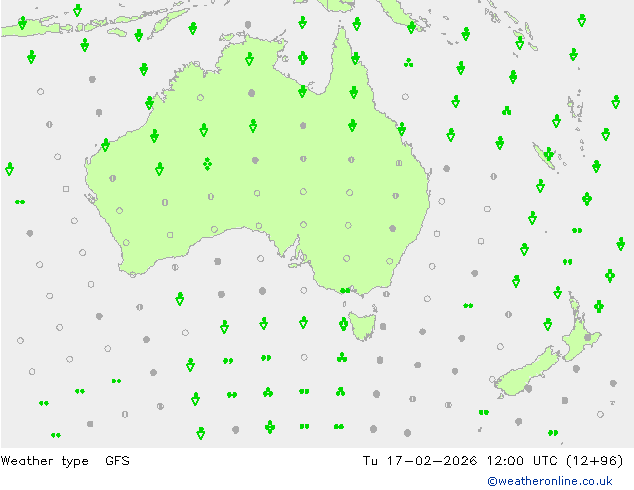The height and width of the screenshot is (490, 634).
Task: Open the weatheronline.co.uk copyright link
Action: (x=550, y=481)
